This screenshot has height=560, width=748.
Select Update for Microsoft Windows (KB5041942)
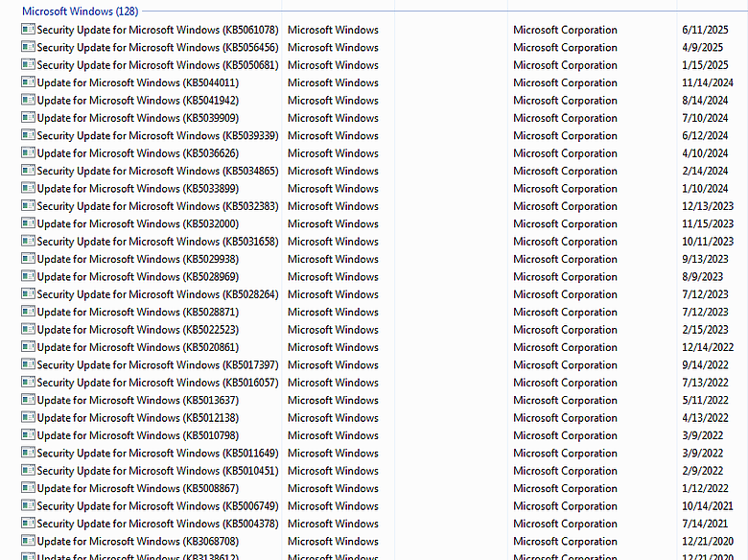tap(138, 100)
